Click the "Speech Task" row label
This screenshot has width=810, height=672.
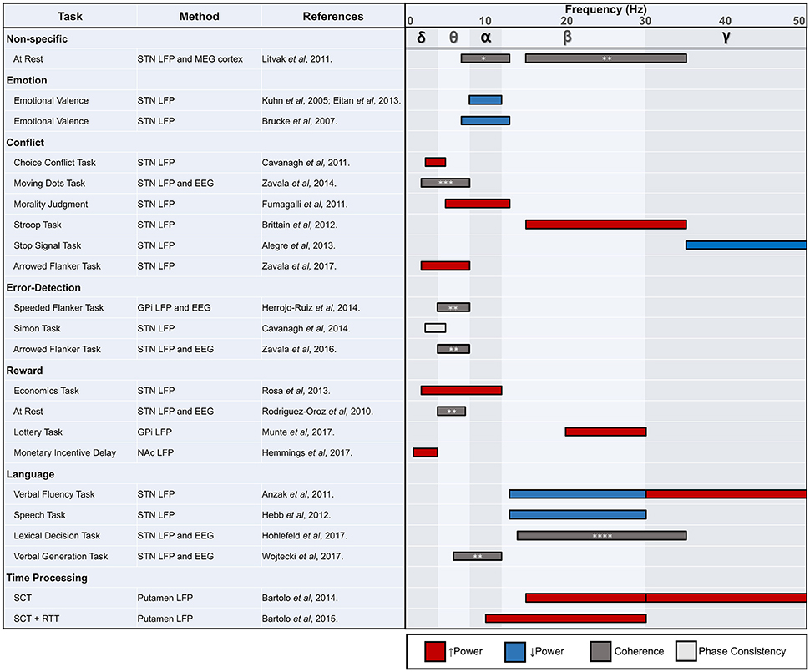click(40, 515)
